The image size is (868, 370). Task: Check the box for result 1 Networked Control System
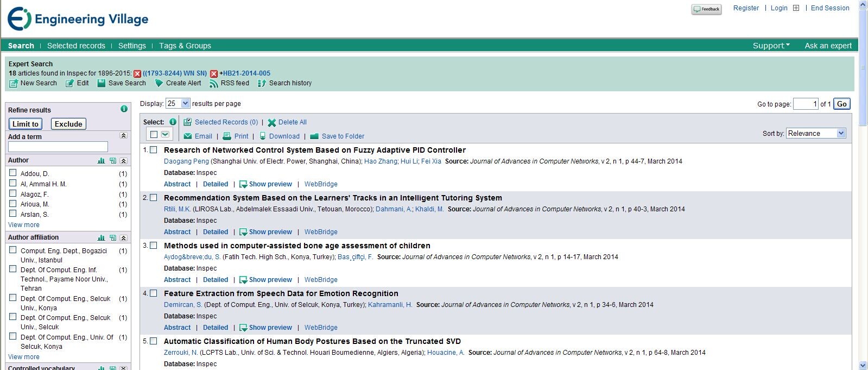[x=154, y=150]
